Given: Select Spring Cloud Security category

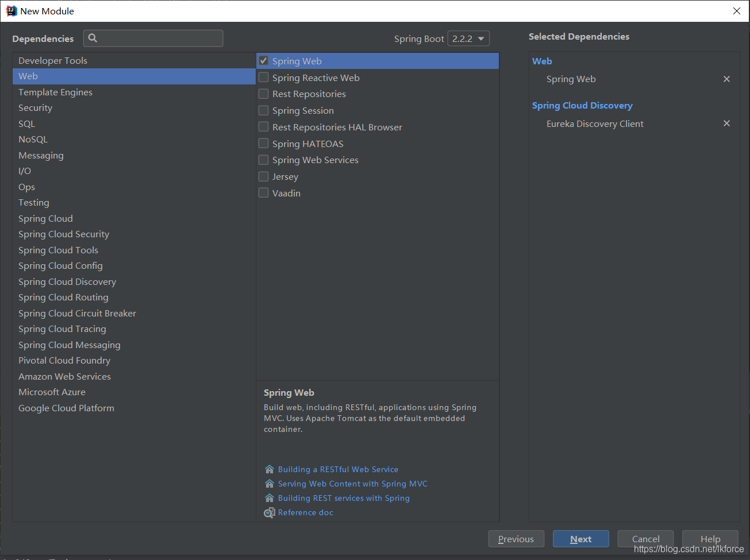Looking at the screenshot, I should (x=134, y=234).
